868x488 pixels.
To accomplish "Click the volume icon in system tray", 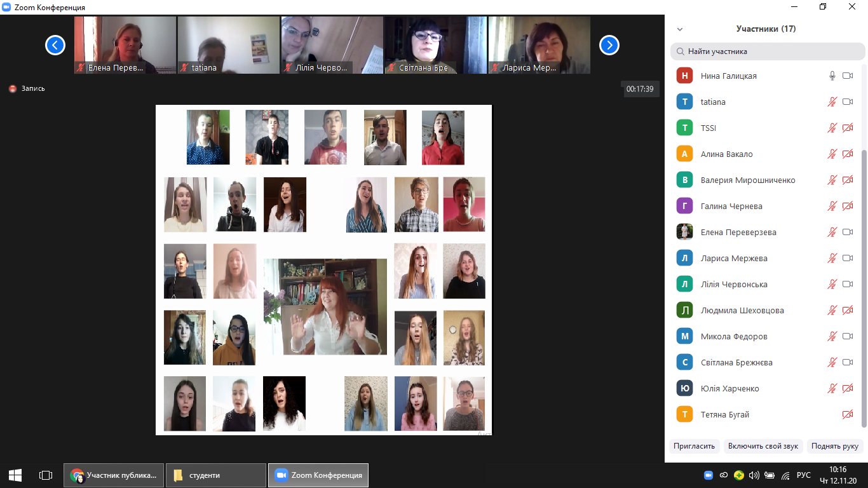I will (x=754, y=475).
